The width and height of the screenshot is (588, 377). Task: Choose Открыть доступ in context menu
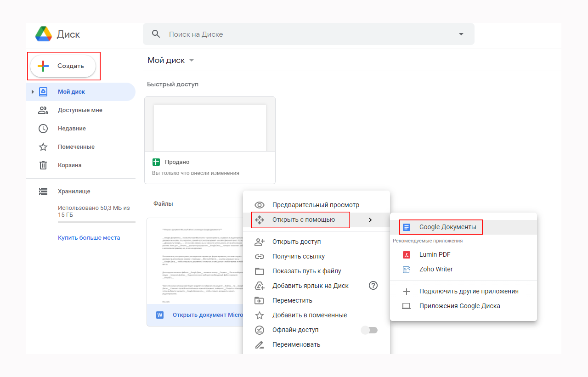click(x=316, y=242)
